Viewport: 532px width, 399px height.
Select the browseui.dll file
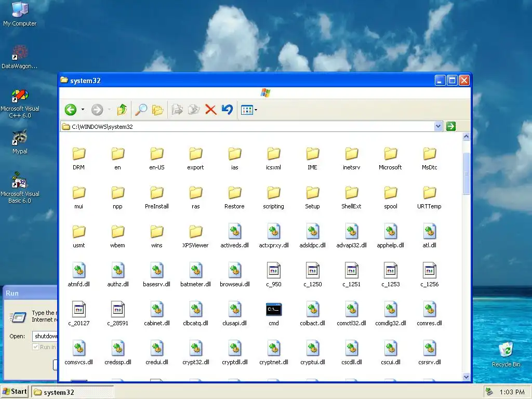pos(234,275)
